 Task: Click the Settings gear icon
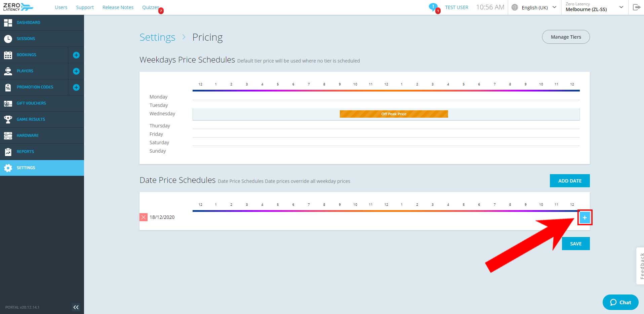coord(8,168)
